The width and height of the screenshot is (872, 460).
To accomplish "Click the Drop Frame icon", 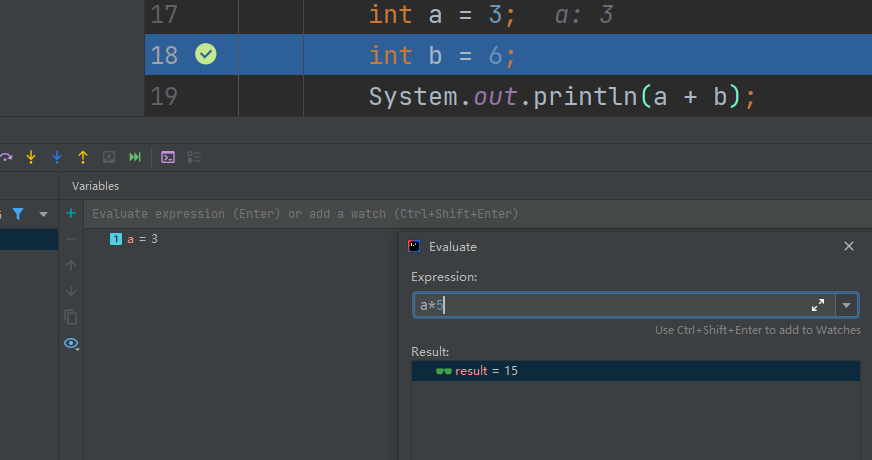I will point(109,157).
